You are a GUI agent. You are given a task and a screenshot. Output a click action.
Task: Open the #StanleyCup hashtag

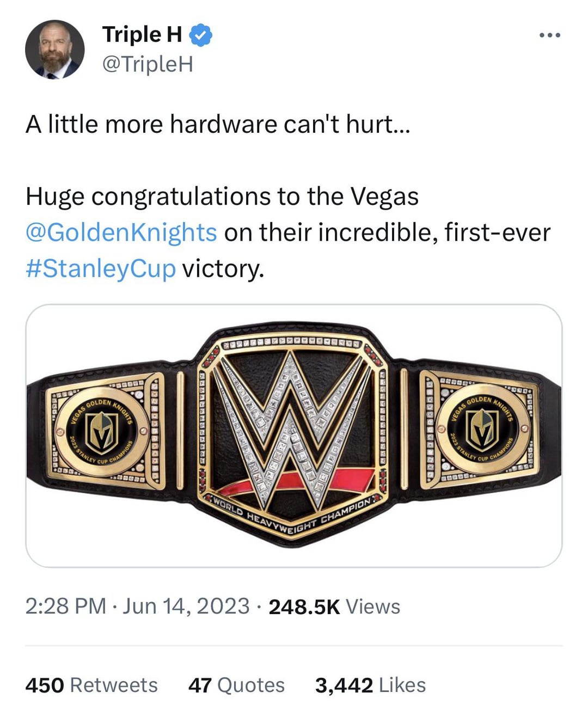click(x=101, y=268)
